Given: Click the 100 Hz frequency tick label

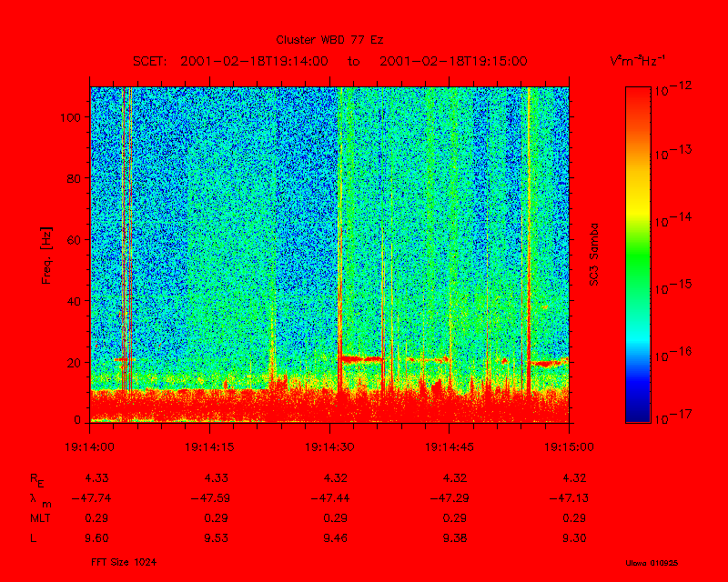Looking at the screenshot, I should tap(73, 117).
